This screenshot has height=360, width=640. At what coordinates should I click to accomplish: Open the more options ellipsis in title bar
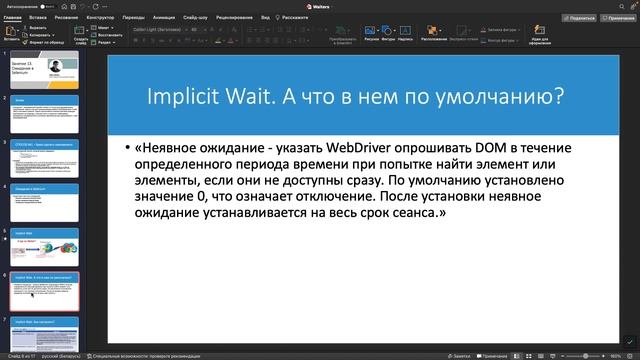pos(105,7)
